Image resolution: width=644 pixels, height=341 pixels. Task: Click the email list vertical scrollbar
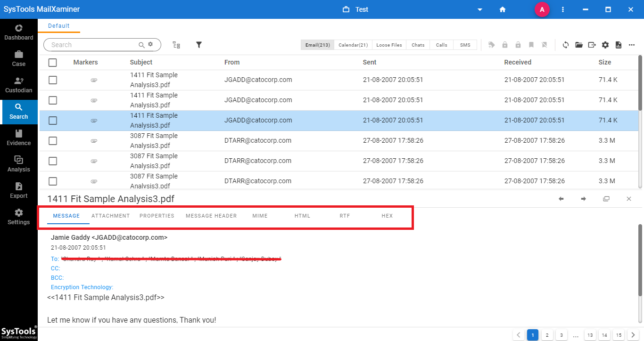click(640, 83)
